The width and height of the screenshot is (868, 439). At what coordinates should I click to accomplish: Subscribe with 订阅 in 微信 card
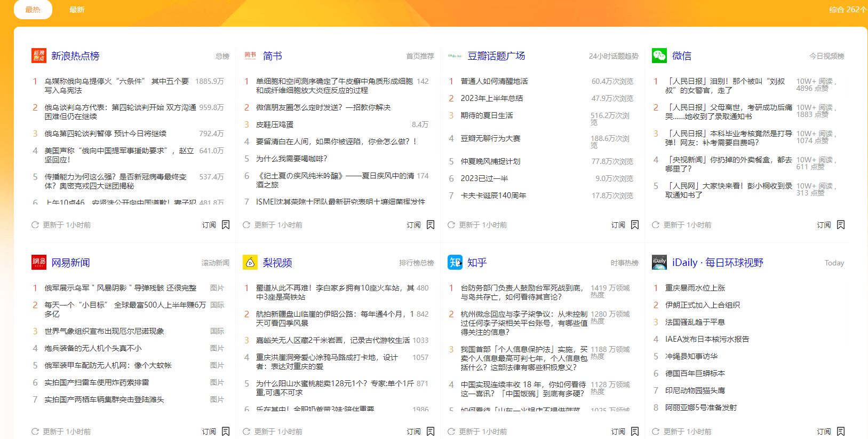click(824, 225)
